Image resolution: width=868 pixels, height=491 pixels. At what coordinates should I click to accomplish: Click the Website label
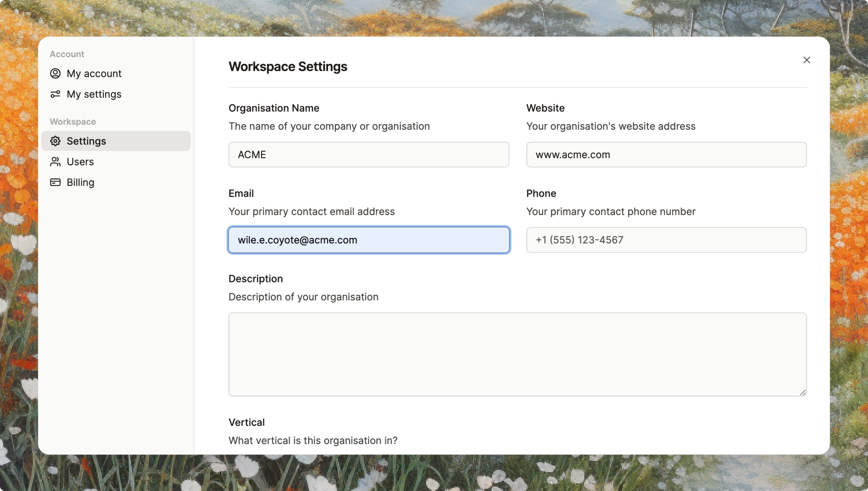(545, 108)
